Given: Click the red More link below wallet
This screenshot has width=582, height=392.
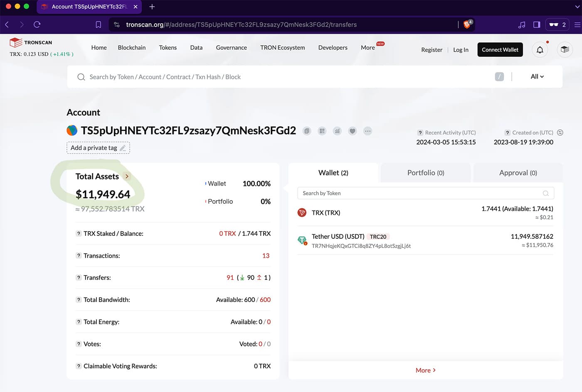Looking at the screenshot, I should click(425, 370).
